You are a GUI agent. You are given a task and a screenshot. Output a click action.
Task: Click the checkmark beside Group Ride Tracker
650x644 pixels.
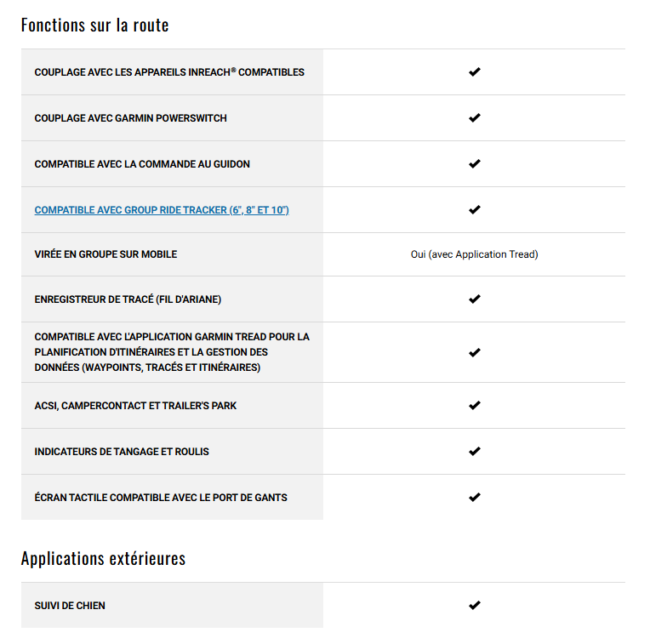tap(474, 210)
